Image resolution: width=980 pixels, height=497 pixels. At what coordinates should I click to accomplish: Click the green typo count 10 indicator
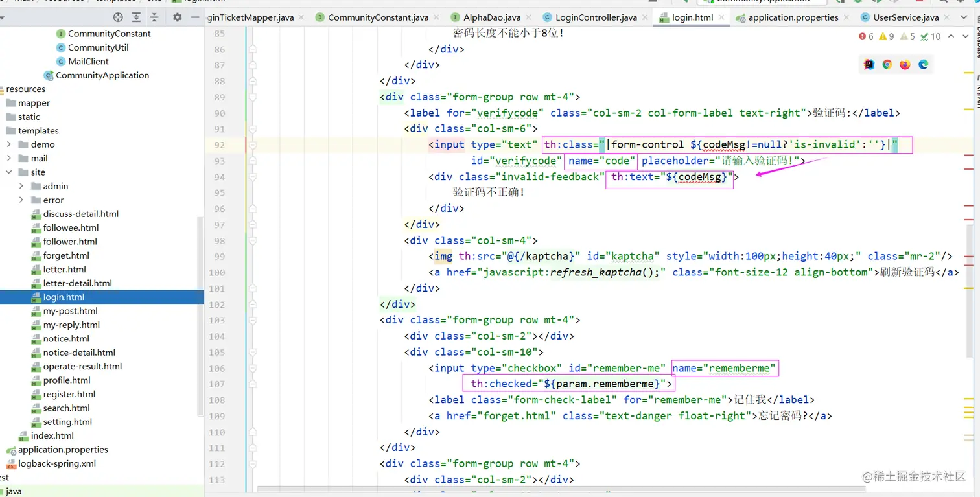tap(931, 36)
